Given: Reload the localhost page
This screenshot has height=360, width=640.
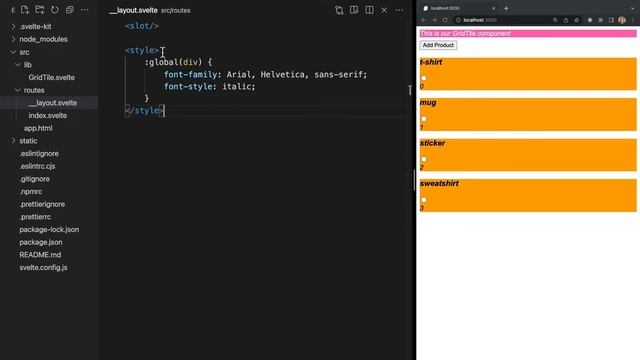Looking at the screenshot, I should (x=445, y=20).
